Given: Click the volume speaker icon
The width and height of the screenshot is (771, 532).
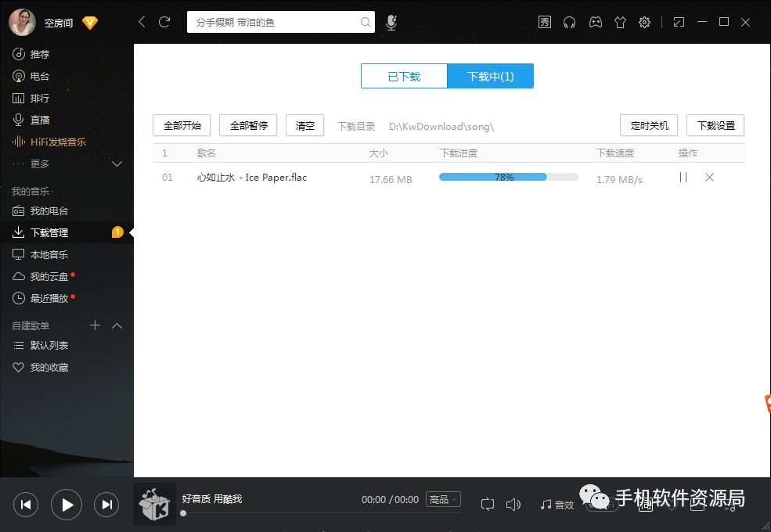Looking at the screenshot, I should coord(513,505).
